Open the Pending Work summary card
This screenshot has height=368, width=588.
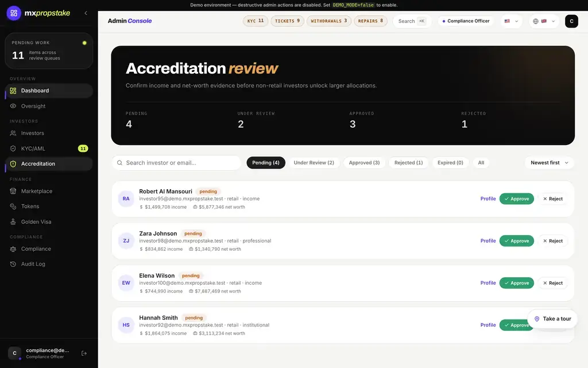point(49,51)
